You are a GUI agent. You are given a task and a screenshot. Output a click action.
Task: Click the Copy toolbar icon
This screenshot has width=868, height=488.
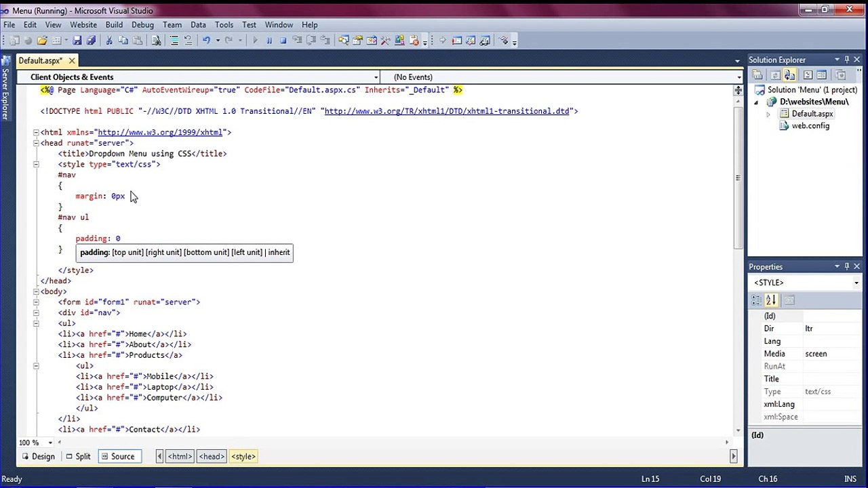[123, 41]
